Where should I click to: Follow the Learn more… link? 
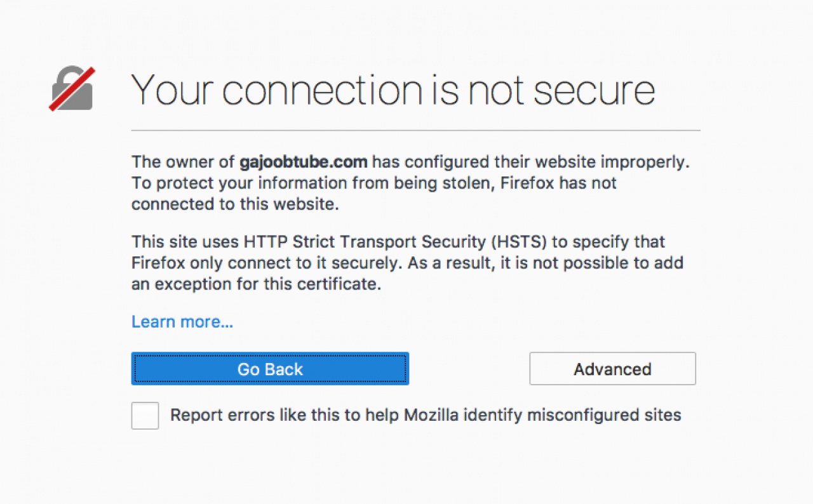pos(182,322)
